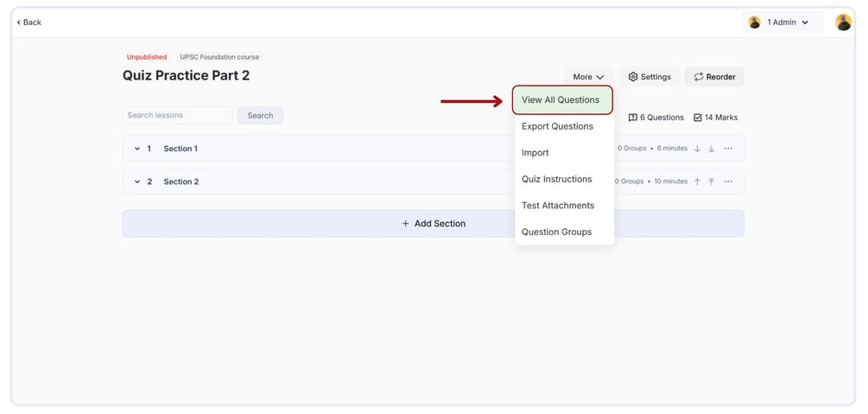Click the Add Section button
Viewport: 868px width, 414px height.
point(434,223)
